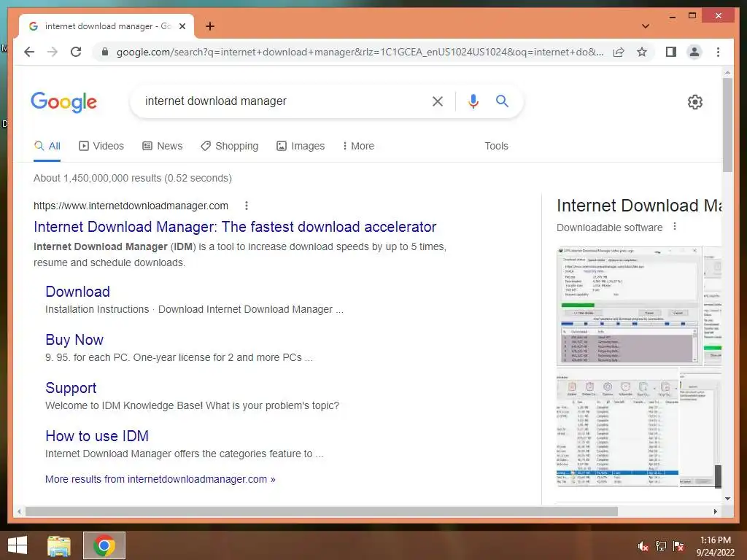Expand the More search categories menu
The height and width of the screenshot is (560, 747).
tap(358, 146)
